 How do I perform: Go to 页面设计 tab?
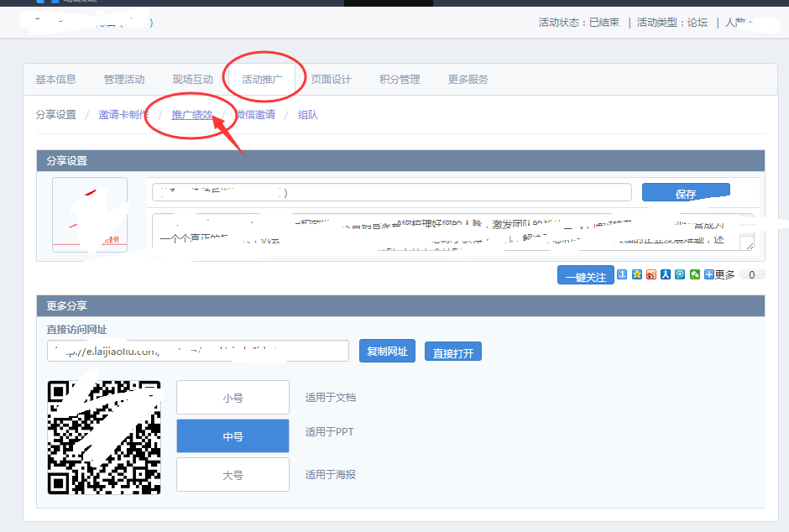(331, 80)
